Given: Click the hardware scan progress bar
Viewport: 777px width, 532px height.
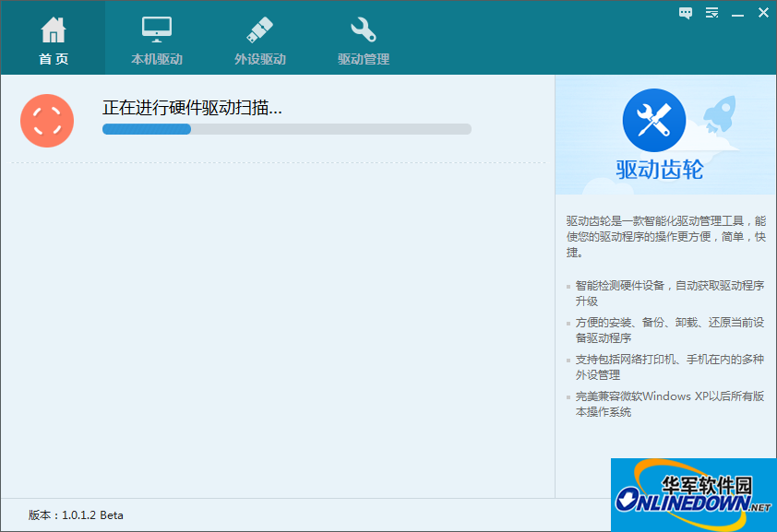Looking at the screenshot, I should coord(286,129).
